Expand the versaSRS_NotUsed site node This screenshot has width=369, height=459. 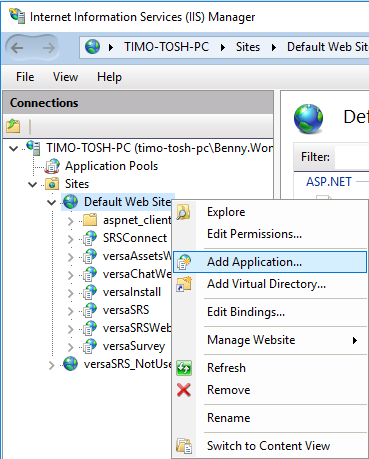pos(51,365)
